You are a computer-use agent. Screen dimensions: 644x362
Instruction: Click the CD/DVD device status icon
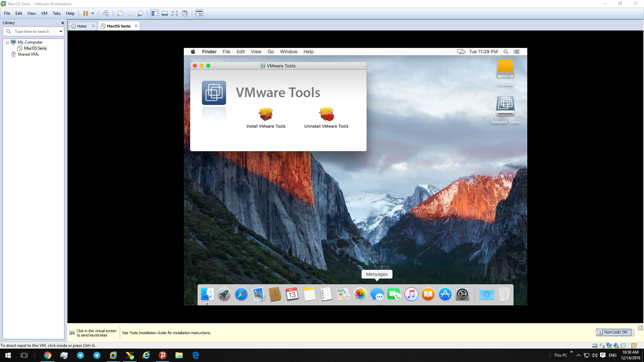pyautogui.click(x=602, y=346)
